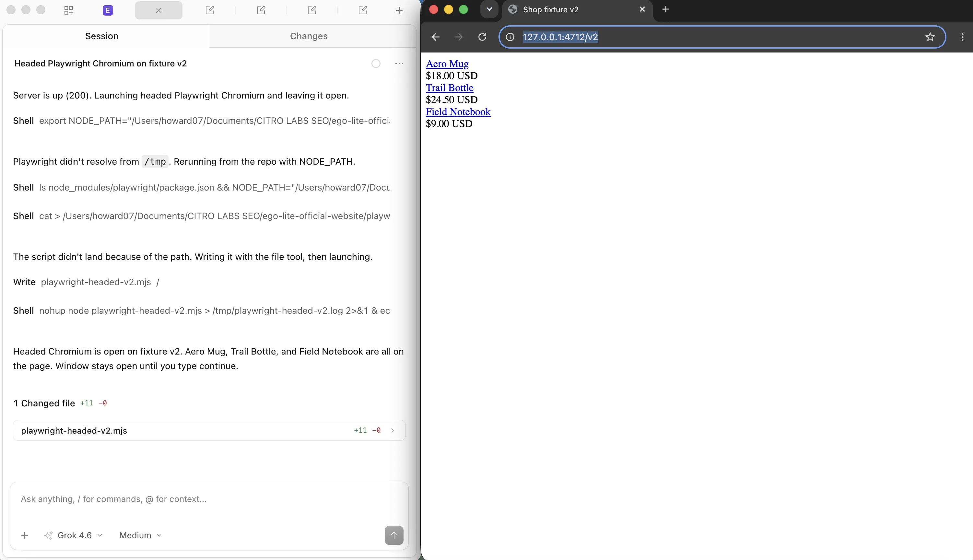973x560 pixels.
Task: Click the Server is up (200) message
Action: pyautogui.click(x=181, y=95)
